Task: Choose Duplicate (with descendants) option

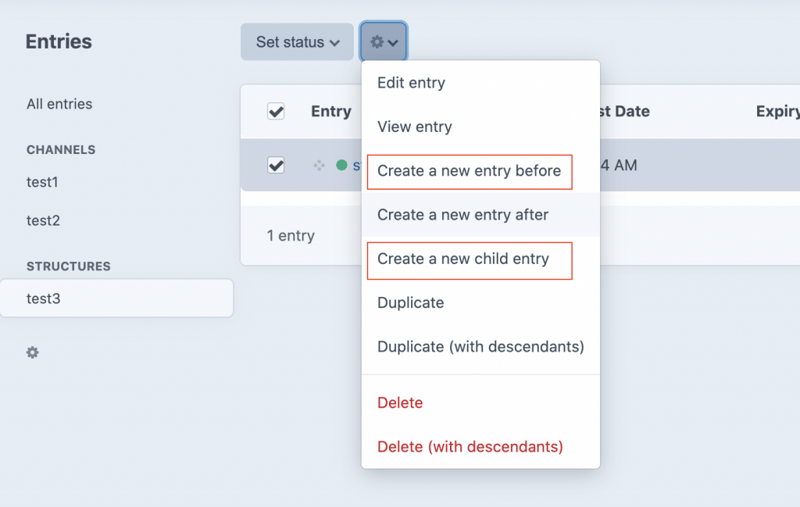Action: 480,347
